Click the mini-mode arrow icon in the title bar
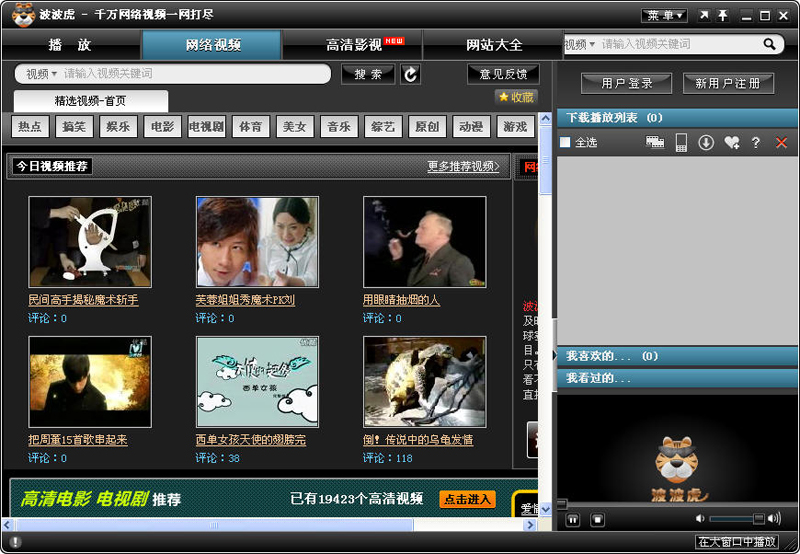The height and width of the screenshot is (554, 800). coord(704,15)
